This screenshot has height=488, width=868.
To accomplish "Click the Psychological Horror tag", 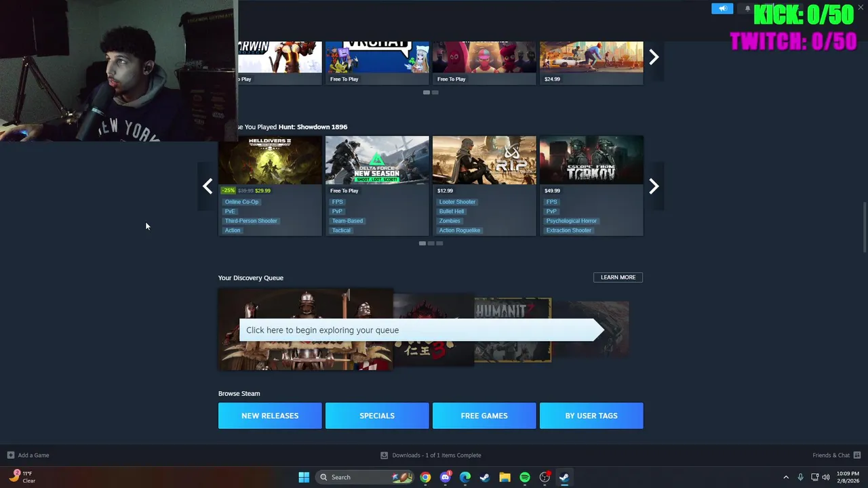I will pos(572,221).
